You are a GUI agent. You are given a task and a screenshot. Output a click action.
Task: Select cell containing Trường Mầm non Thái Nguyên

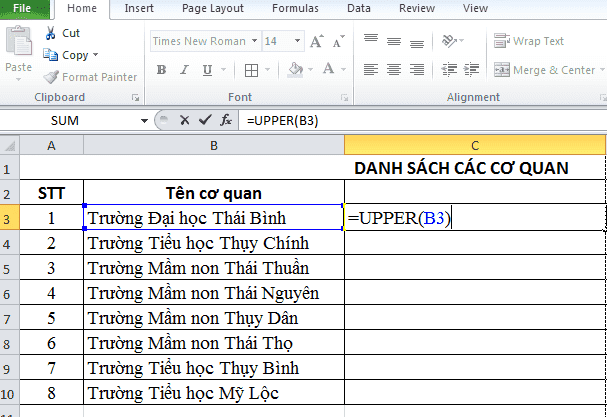(x=213, y=293)
